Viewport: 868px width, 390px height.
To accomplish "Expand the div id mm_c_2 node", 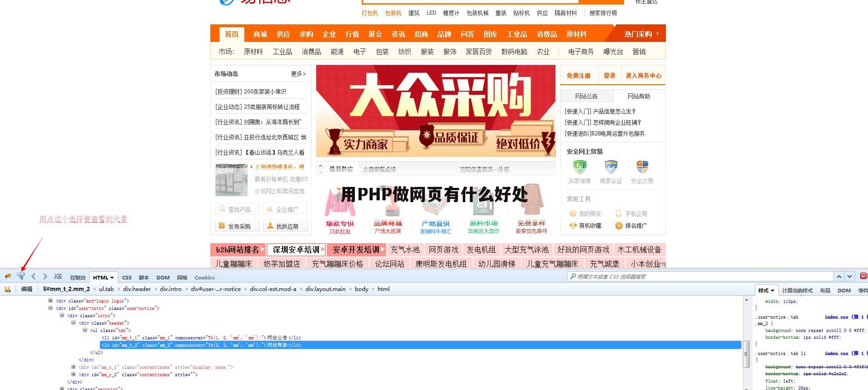I will [73, 374].
